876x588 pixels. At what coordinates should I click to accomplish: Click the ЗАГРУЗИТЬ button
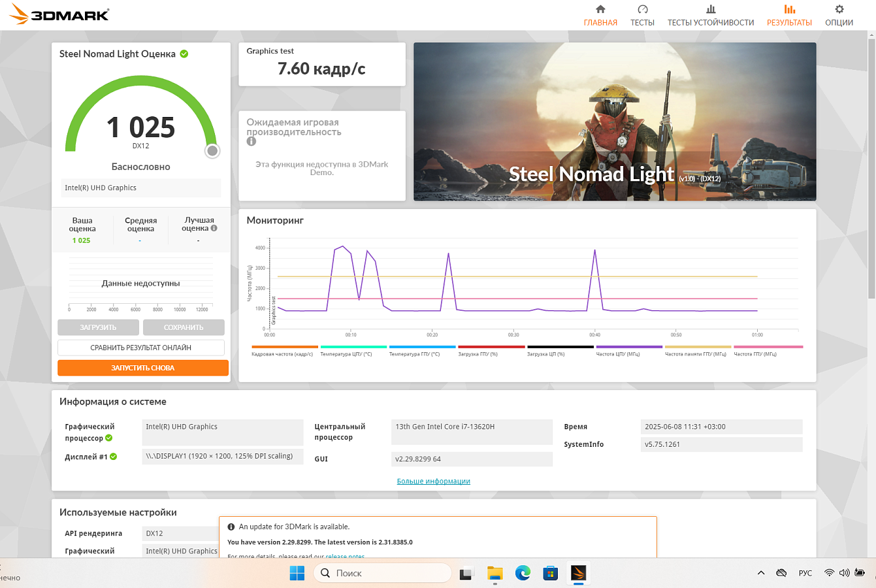pos(98,327)
